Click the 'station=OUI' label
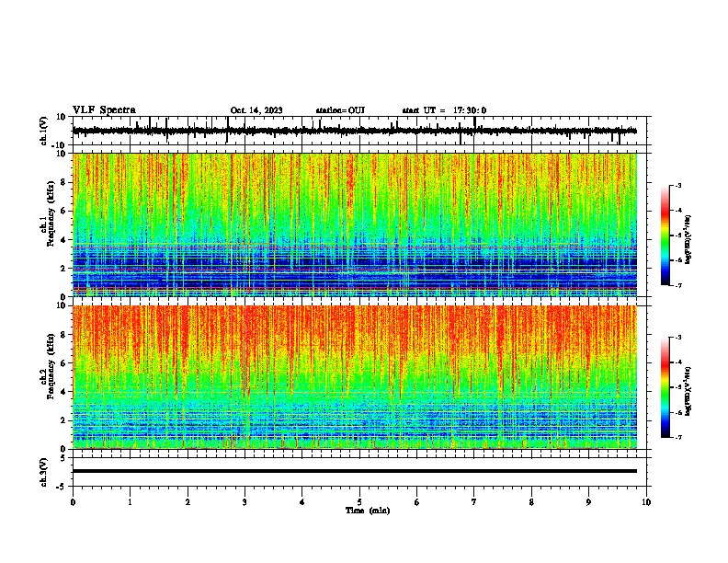The height and width of the screenshot is (563, 728). (340, 110)
